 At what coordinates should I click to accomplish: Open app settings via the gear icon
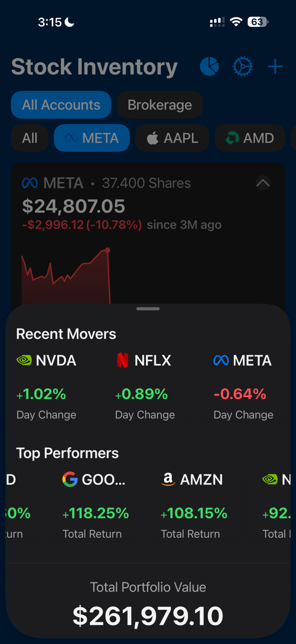click(x=243, y=66)
